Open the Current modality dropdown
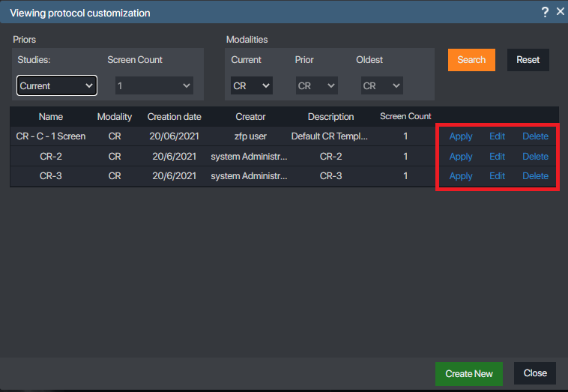Viewport: 568px width, 392px height. pyautogui.click(x=251, y=85)
